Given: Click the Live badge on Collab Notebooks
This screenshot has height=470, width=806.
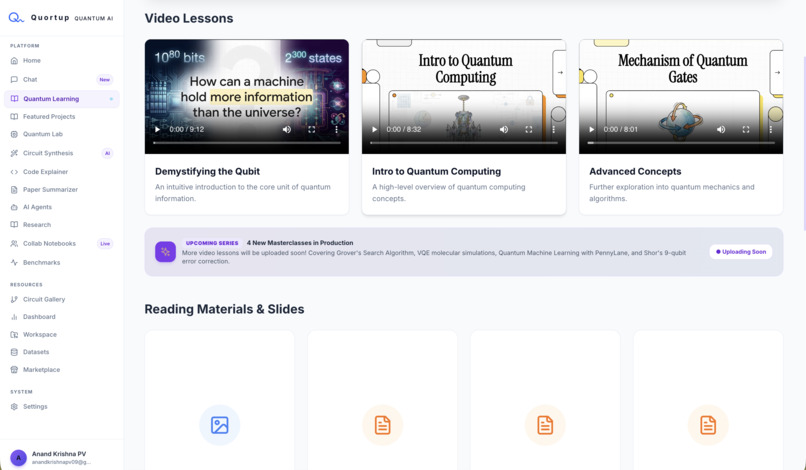Looking at the screenshot, I should (105, 244).
